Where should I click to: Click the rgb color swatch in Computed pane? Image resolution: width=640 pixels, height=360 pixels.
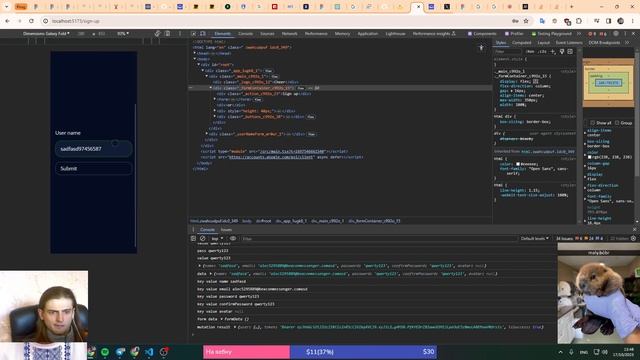click(589, 157)
